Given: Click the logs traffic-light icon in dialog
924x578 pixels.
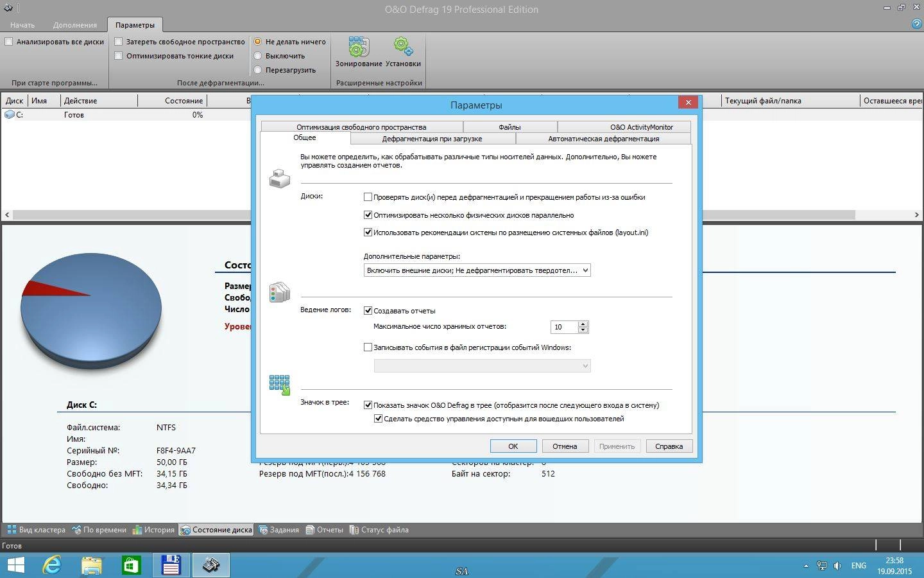Looking at the screenshot, I should click(x=279, y=292).
